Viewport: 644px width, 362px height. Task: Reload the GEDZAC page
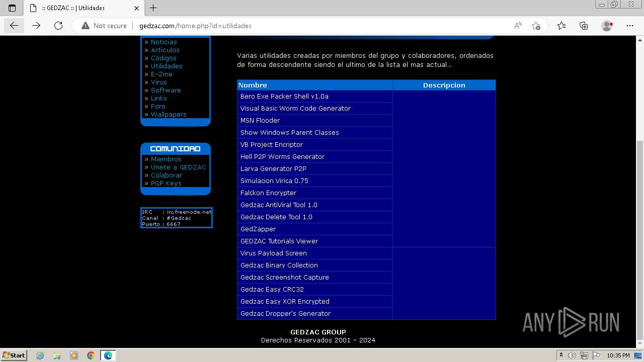pos(58,26)
